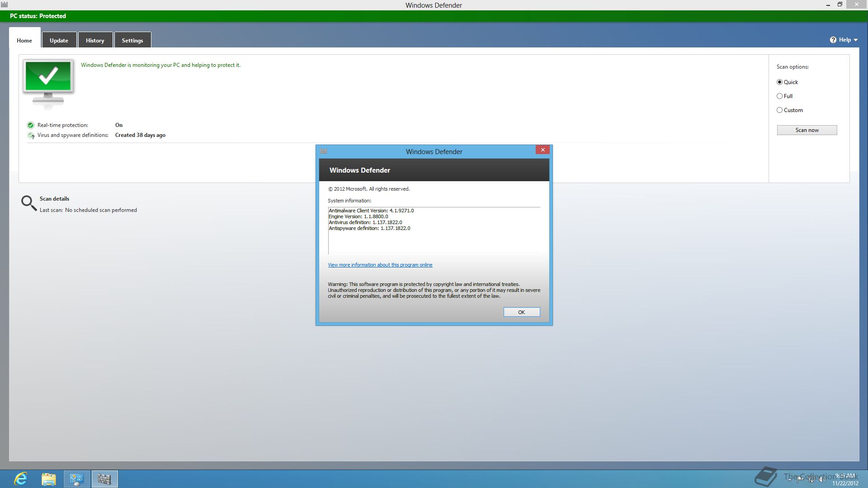This screenshot has width=868, height=488.
Task: Select the Custom scan option
Action: tap(790, 110)
